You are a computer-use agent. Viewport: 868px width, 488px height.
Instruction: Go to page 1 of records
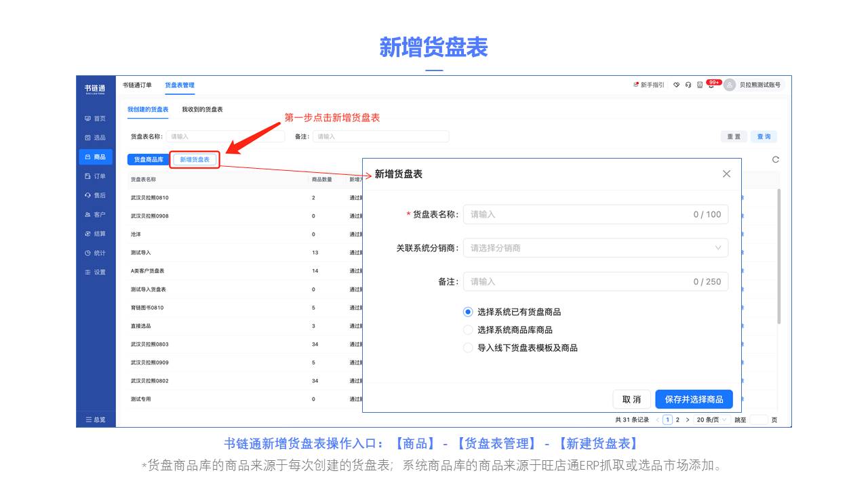tap(667, 420)
